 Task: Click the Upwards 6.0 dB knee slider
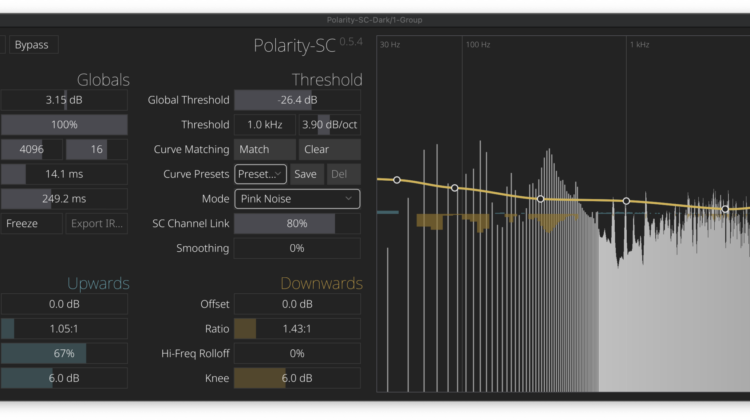click(64, 378)
